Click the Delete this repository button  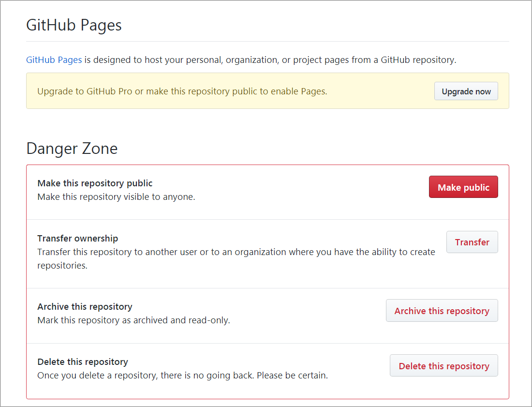[444, 365]
